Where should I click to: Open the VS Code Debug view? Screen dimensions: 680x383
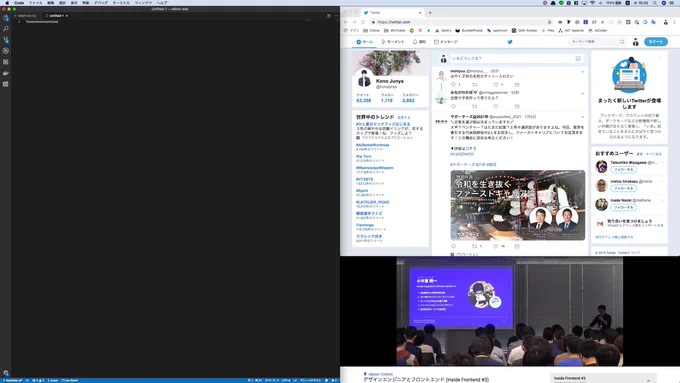tap(6, 51)
